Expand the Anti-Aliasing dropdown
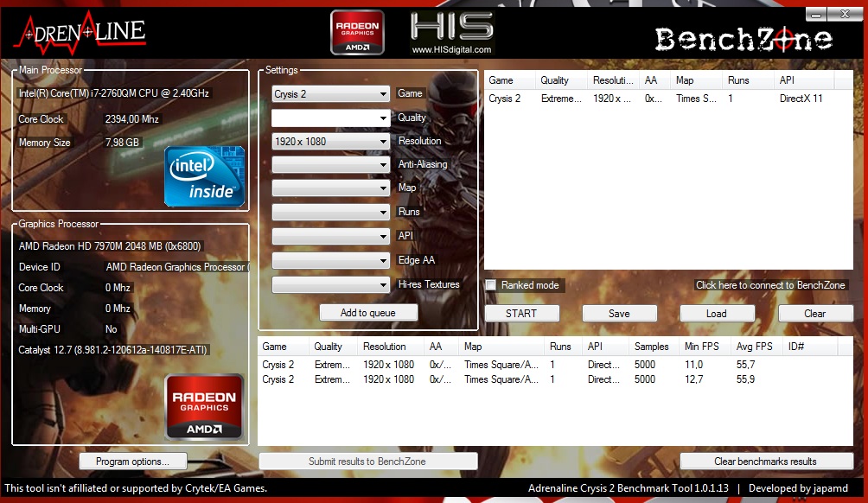Image resolution: width=868 pixels, height=503 pixels. [330, 165]
